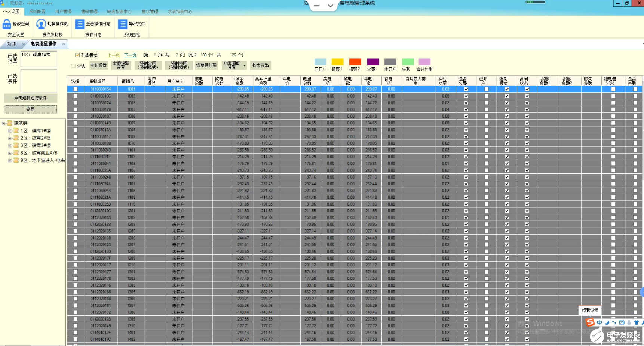The height and width of the screenshot is (346, 644).
Task: Click folder icon of 9区 basement node
Action: [x=16, y=160]
